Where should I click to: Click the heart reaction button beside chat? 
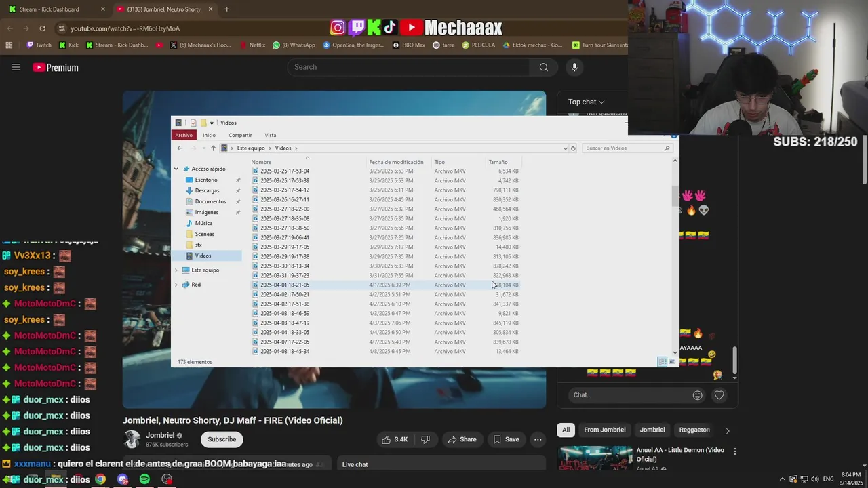(x=719, y=395)
